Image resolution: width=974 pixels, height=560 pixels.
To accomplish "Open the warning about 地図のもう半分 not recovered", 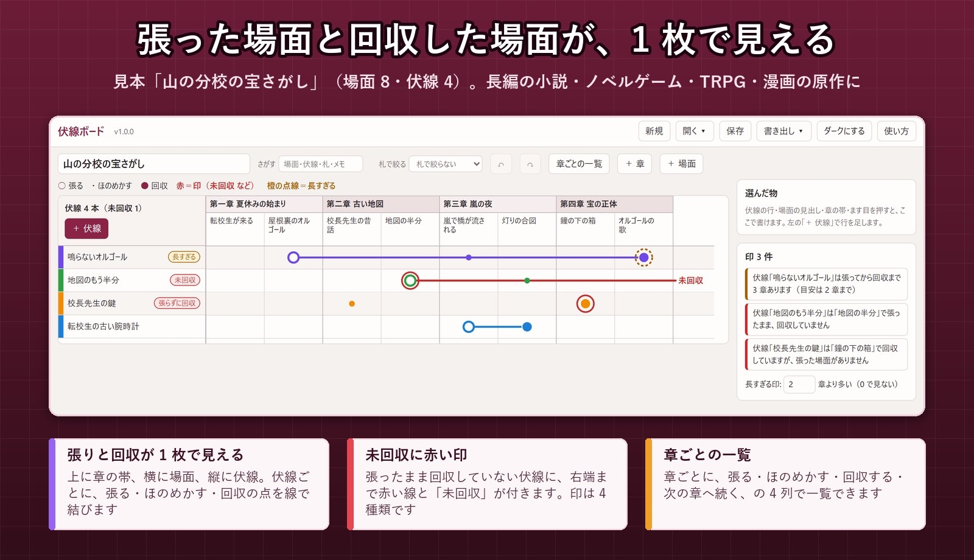I will click(826, 319).
